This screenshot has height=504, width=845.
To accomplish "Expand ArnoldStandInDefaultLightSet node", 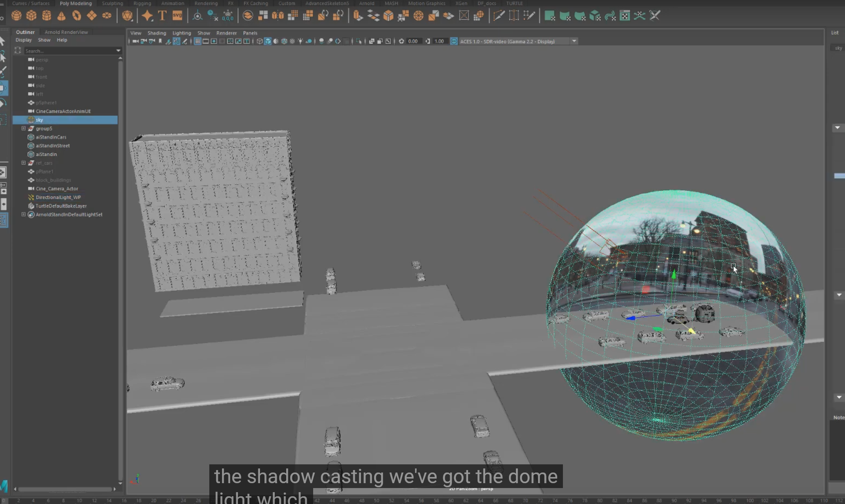I will click(24, 214).
